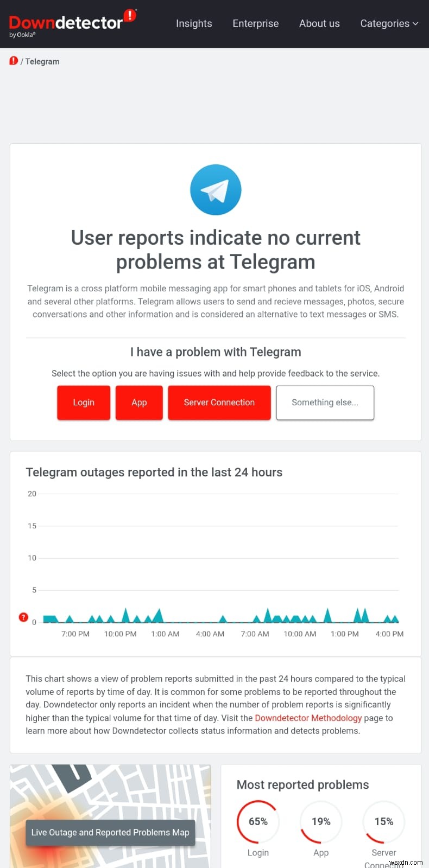Click the 'User reports indicate no current problems' headline
The height and width of the screenshot is (868, 429).
tap(216, 250)
